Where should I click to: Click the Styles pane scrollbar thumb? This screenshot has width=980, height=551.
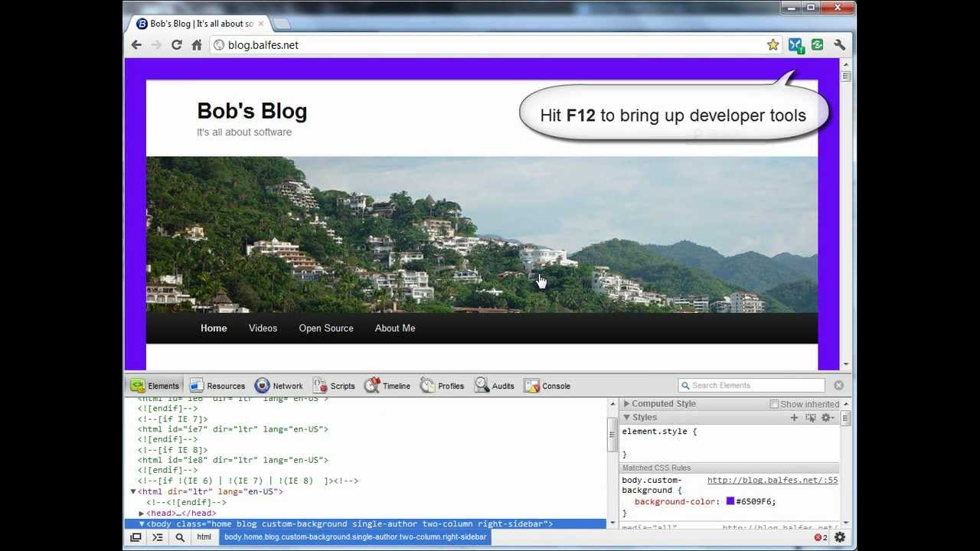coord(845,419)
